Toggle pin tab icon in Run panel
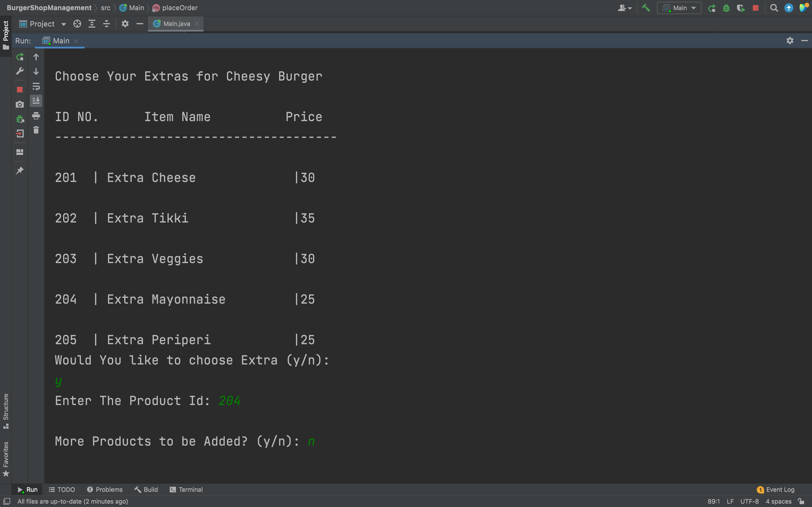The image size is (812, 507). 20,170
